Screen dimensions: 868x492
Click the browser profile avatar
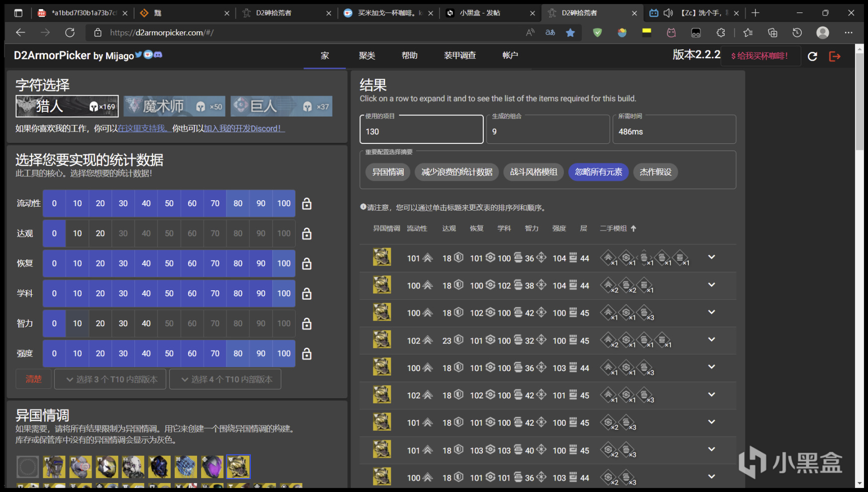pos(823,32)
